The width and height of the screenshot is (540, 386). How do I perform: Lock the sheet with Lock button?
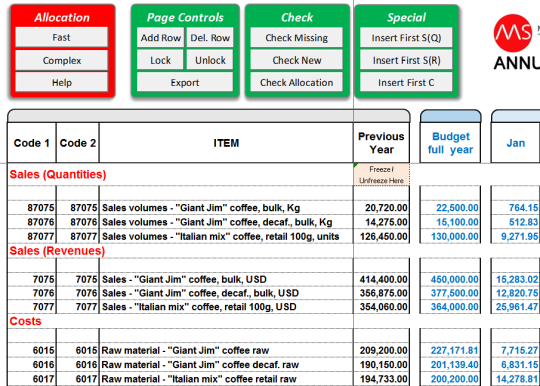pos(160,60)
